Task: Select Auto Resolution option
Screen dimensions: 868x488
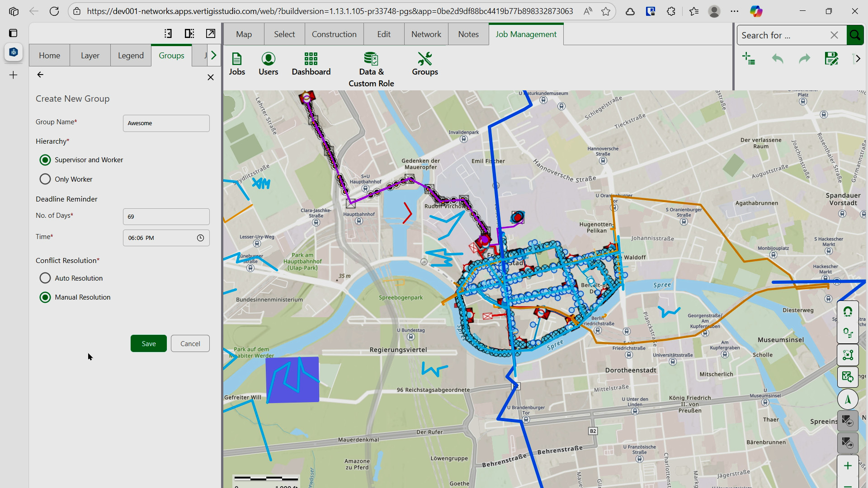Action: point(45,278)
